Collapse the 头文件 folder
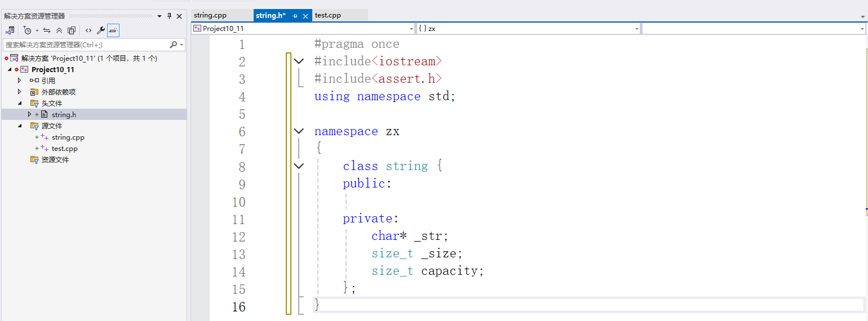The image size is (868, 321). tap(20, 104)
